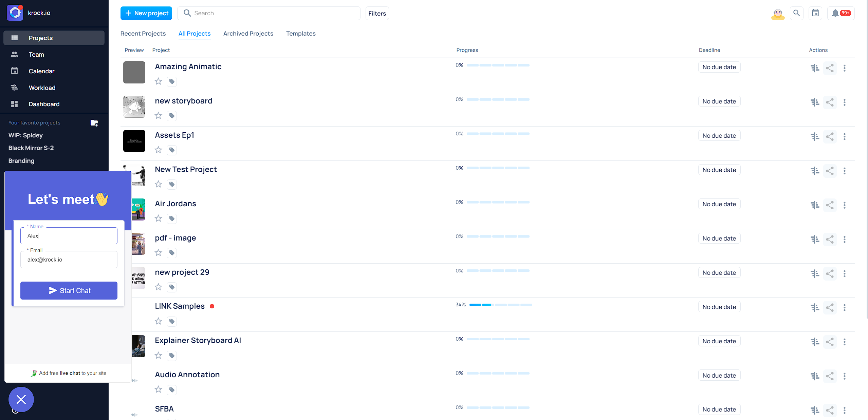Screen dimensions: 868x420
Task: Select the Templates tab
Action: tap(300, 33)
